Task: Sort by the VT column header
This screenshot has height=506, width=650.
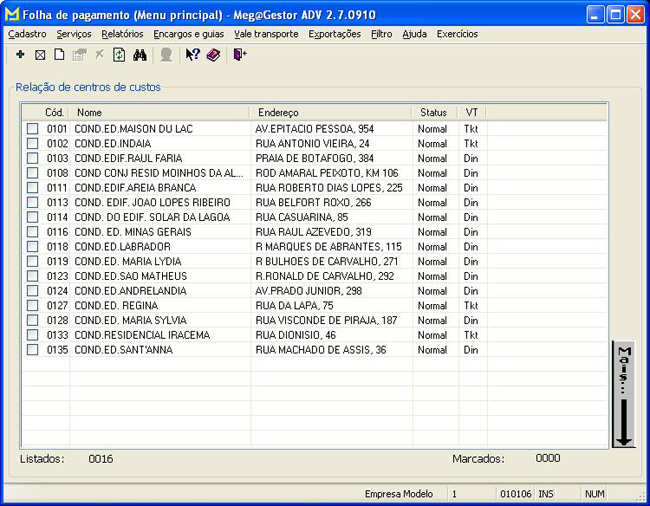Action: pos(472,112)
